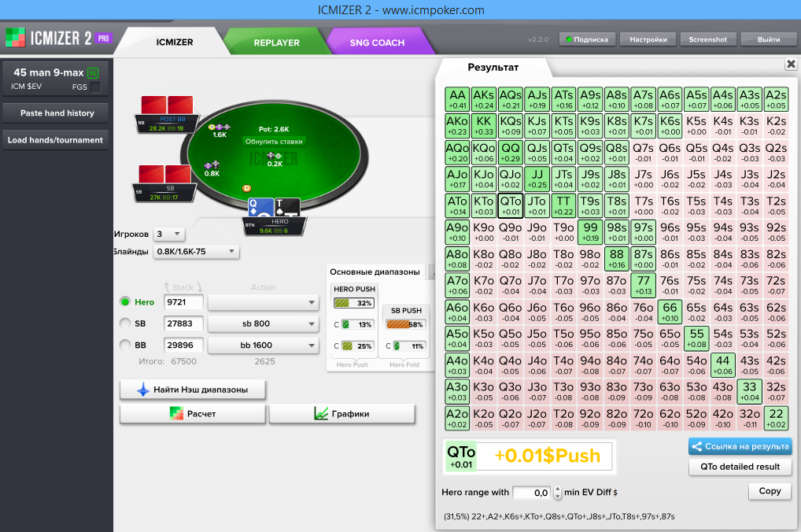
Task: Switch to the REPLAYER tab
Action: coord(276,42)
